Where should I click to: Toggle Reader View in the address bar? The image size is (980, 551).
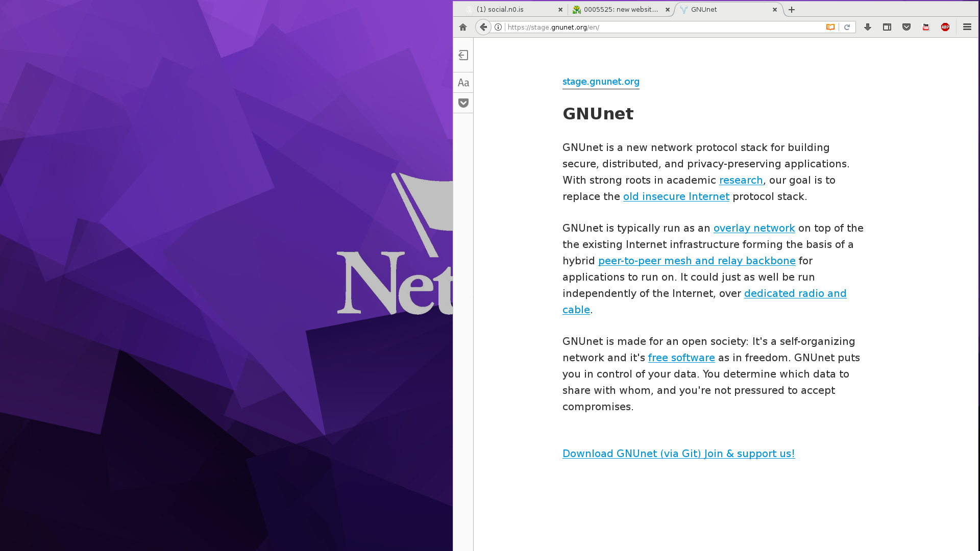(830, 27)
